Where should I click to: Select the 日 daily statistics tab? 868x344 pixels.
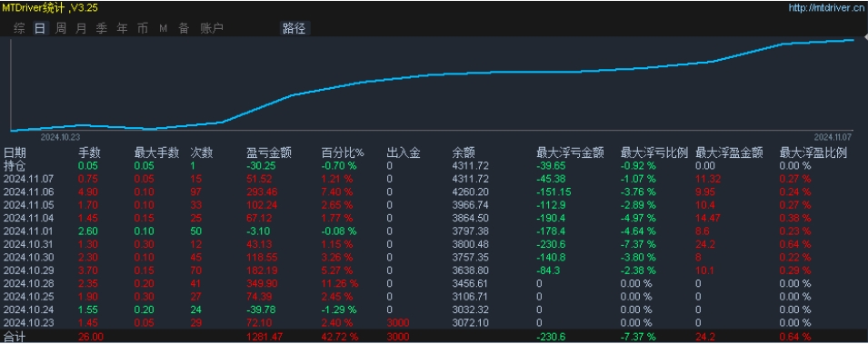click(x=40, y=29)
